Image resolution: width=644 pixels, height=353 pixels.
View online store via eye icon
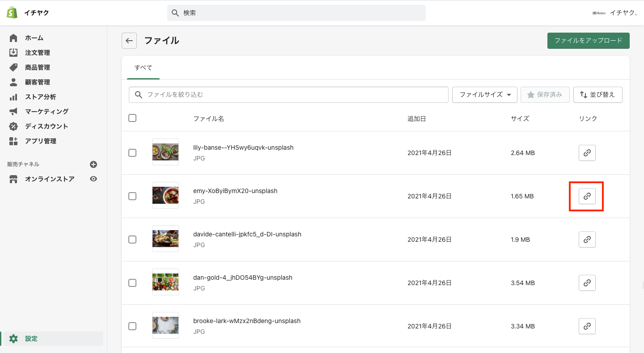pyautogui.click(x=93, y=179)
